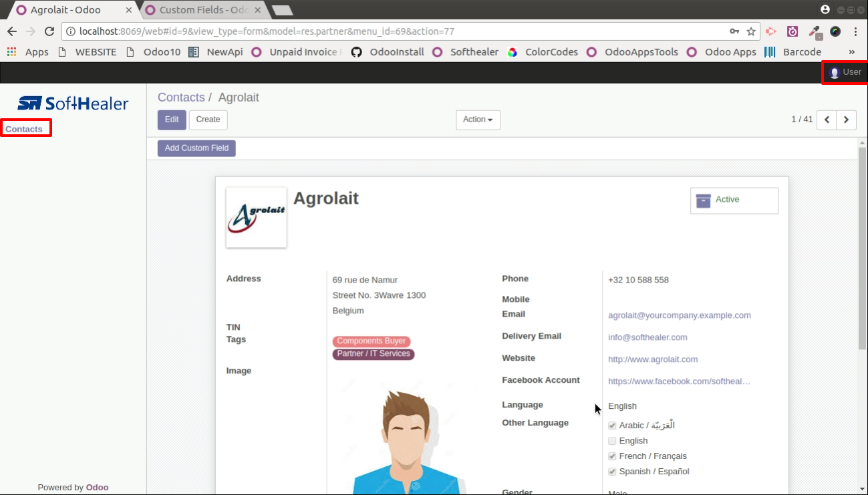Close the Custom Fields tab
868x495 pixels.
pos(259,10)
